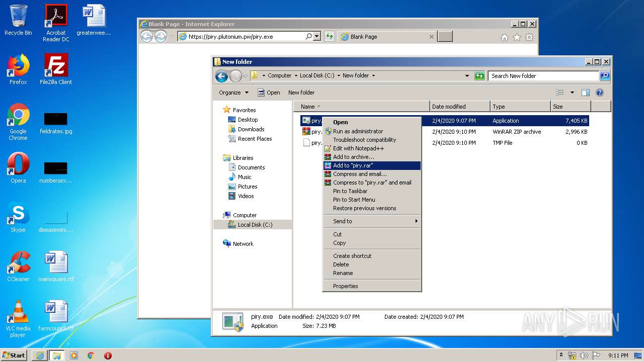Select Add to archive... option
Screen dimensions: 644x362
point(372,157)
